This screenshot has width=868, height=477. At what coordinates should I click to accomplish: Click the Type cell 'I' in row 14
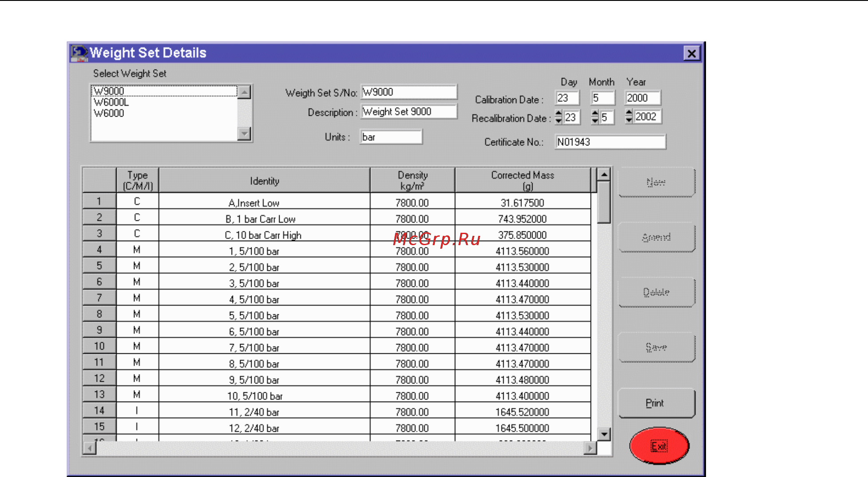coord(138,411)
